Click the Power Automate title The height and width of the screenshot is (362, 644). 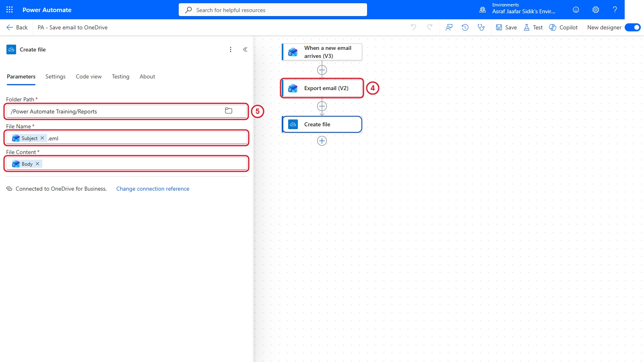pos(47,10)
